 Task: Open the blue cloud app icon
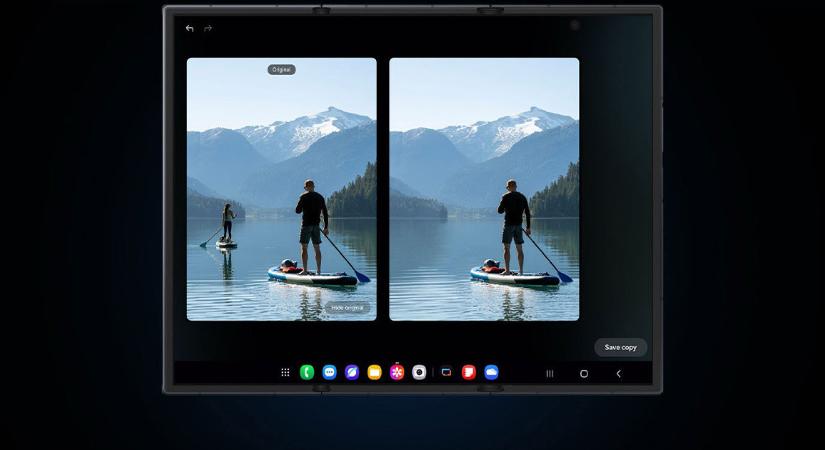[491, 373]
